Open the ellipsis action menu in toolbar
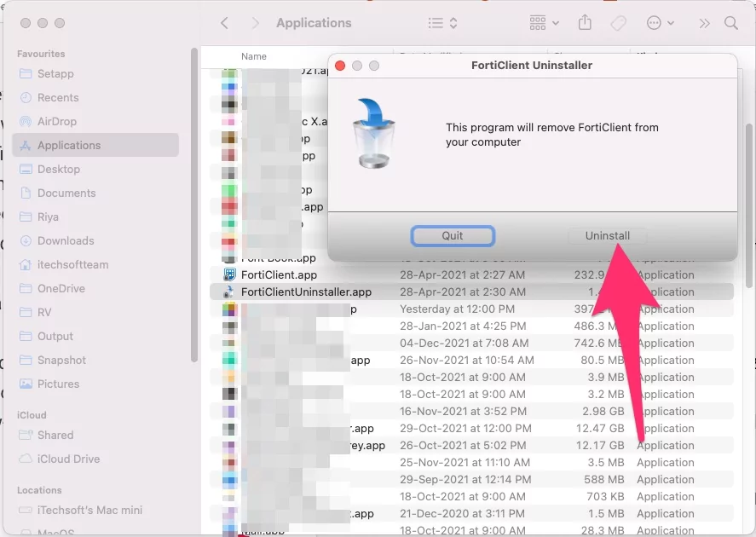The height and width of the screenshot is (537, 756). (x=660, y=23)
